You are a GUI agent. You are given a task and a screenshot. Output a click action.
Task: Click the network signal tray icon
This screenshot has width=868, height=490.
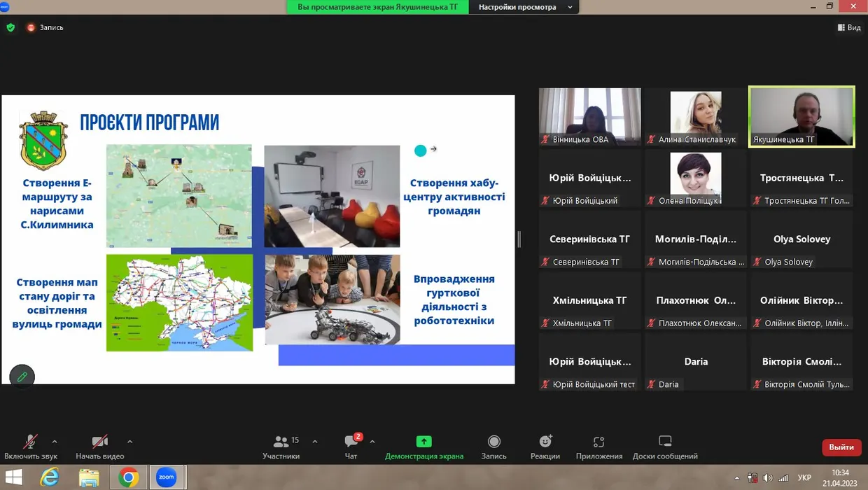pos(784,477)
